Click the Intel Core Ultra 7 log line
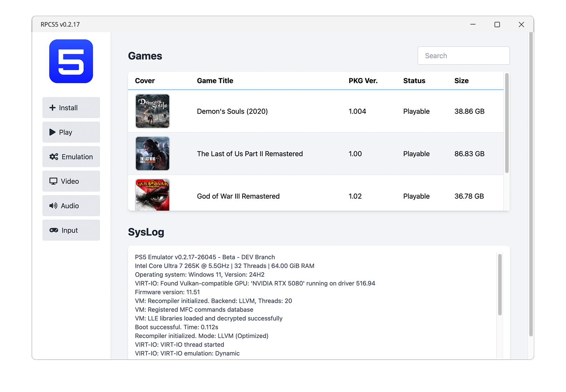The height and width of the screenshot is (392, 566). pos(224,266)
